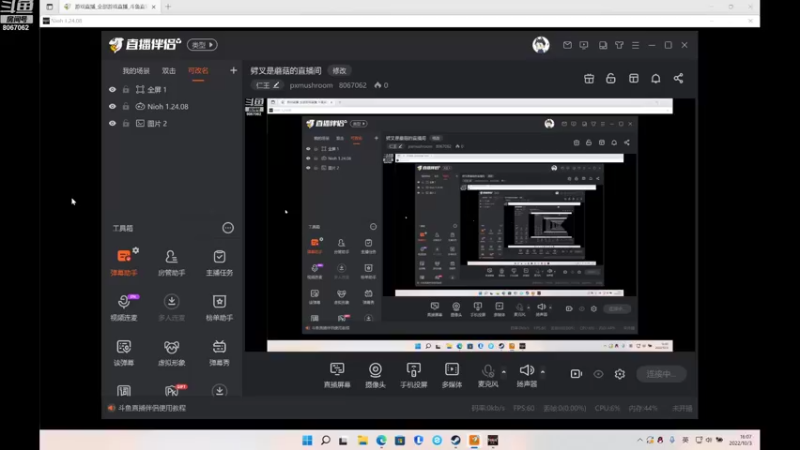Expand the microphone options arrow
The image size is (800, 450).
click(x=504, y=372)
